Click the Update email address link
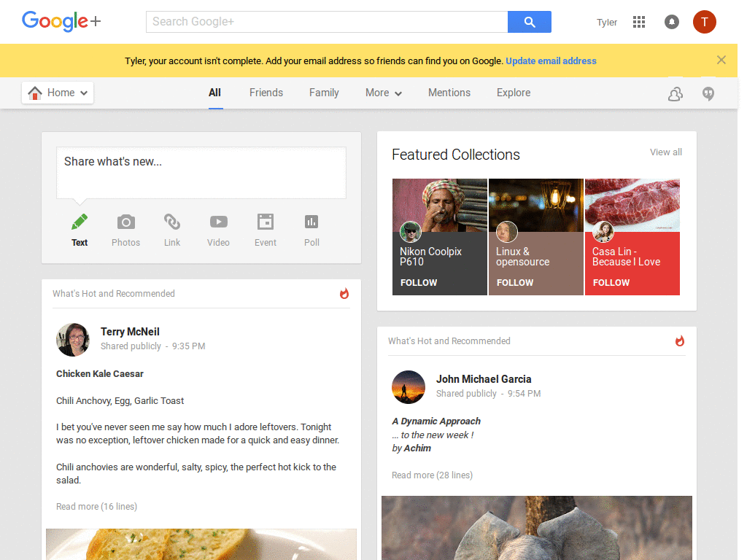The width and height of the screenshot is (747, 560). (551, 61)
